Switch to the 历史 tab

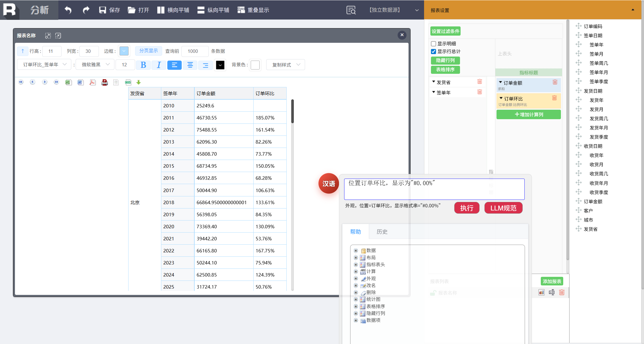point(382,232)
